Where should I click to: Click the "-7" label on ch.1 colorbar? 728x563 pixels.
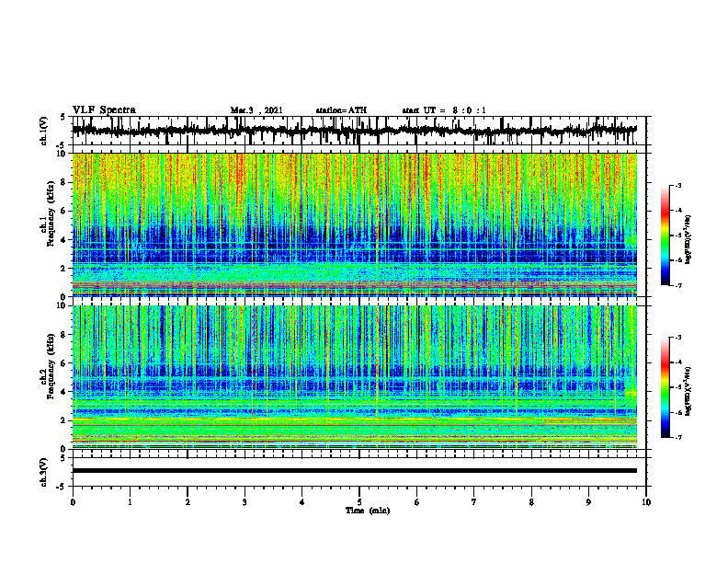[678, 285]
